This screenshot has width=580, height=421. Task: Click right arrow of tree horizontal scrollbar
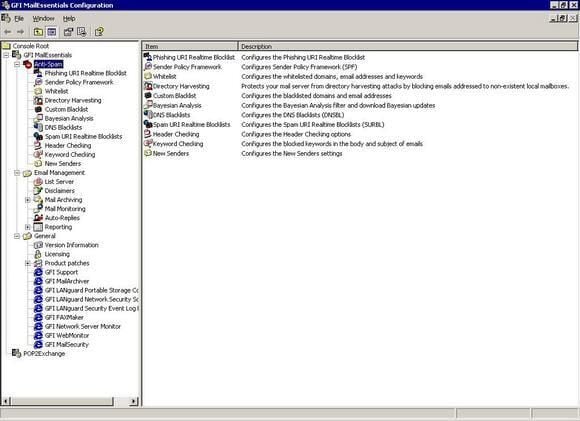134,401
